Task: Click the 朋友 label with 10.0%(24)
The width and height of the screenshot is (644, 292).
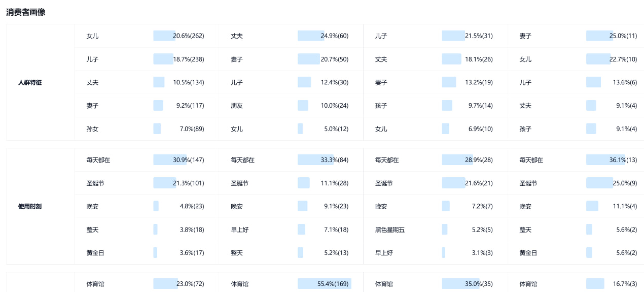Action: [237, 106]
